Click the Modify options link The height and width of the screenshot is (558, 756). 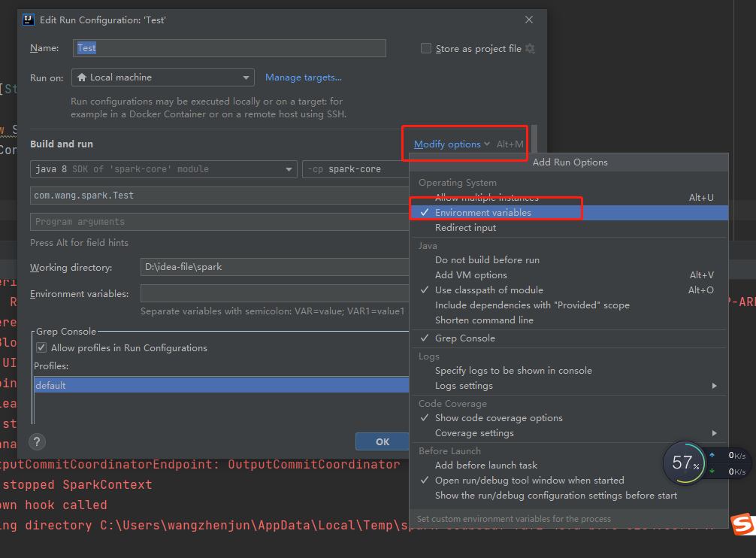click(447, 144)
